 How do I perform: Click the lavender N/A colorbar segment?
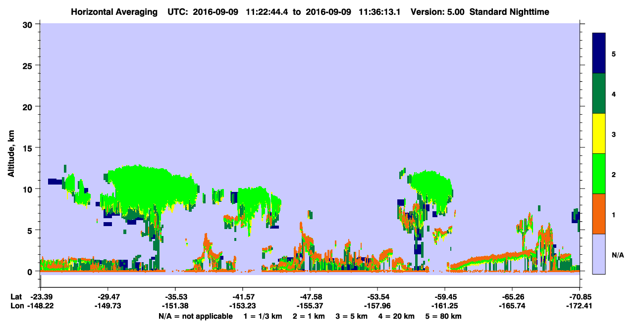[599, 254]
